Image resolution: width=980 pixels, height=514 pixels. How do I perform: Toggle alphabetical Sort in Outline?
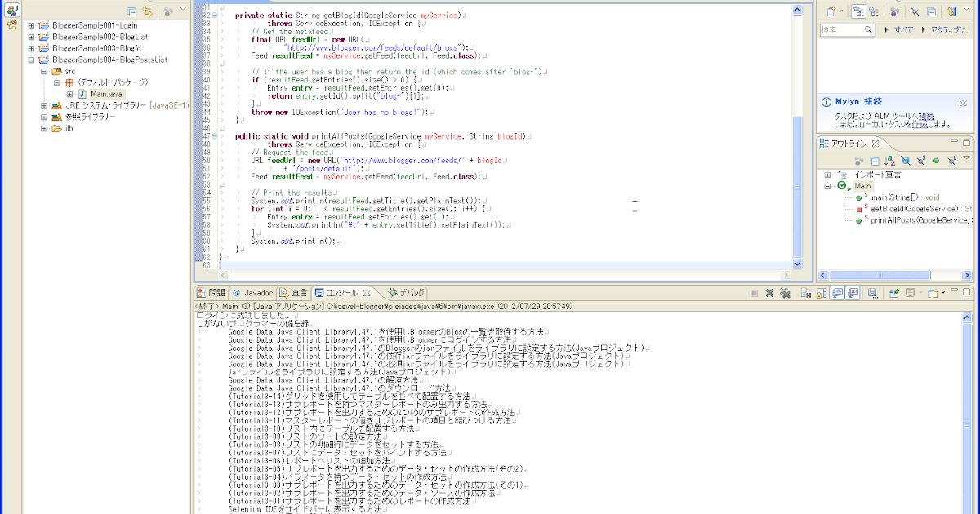(891, 161)
